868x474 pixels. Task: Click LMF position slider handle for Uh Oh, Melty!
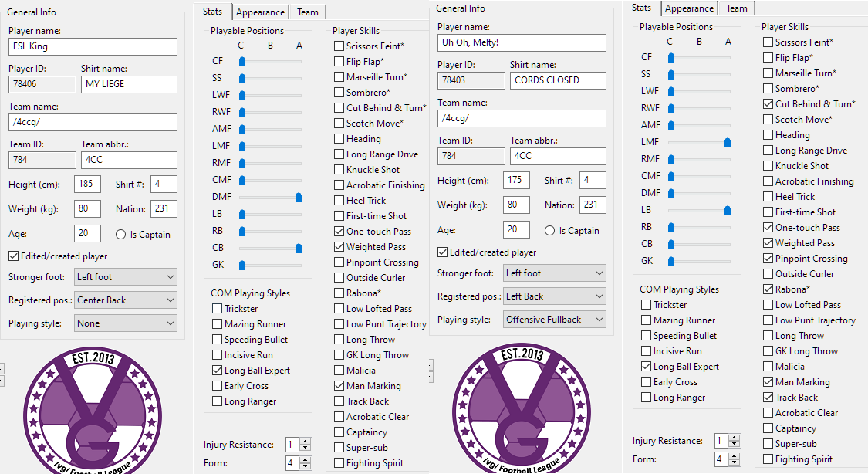click(728, 142)
